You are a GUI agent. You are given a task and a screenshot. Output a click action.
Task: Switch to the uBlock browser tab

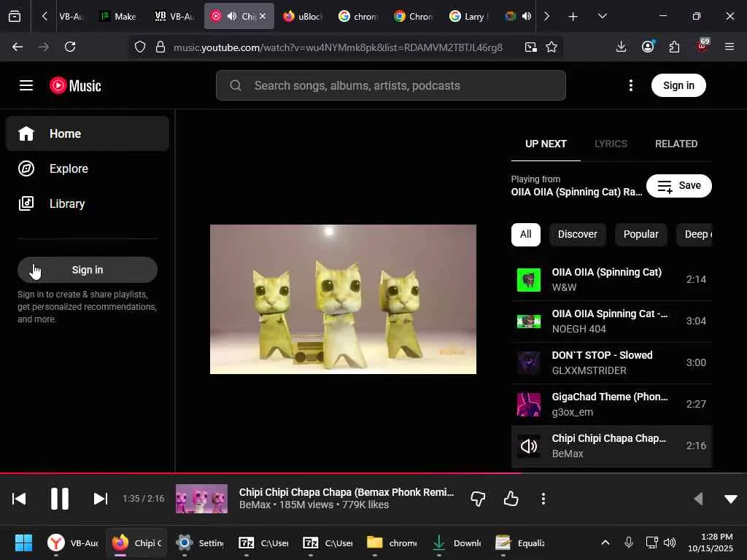click(303, 16)
